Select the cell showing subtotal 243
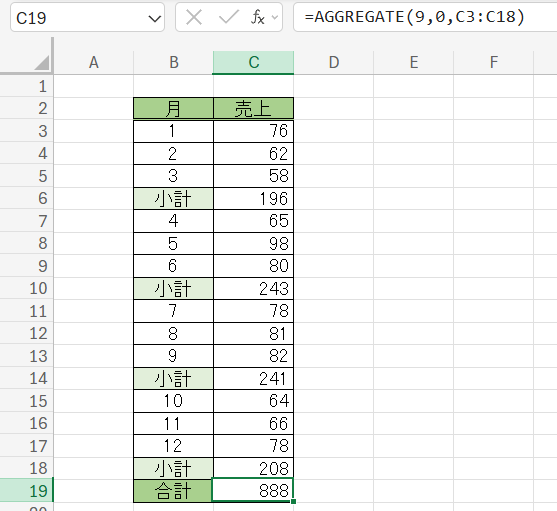 click(253, 288)
